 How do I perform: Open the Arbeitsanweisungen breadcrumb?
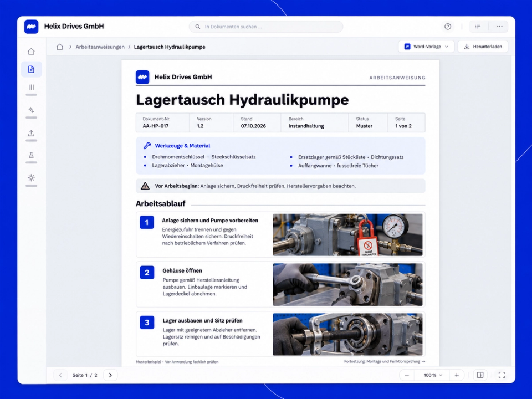pyautogui.click(x=100, y=47)
